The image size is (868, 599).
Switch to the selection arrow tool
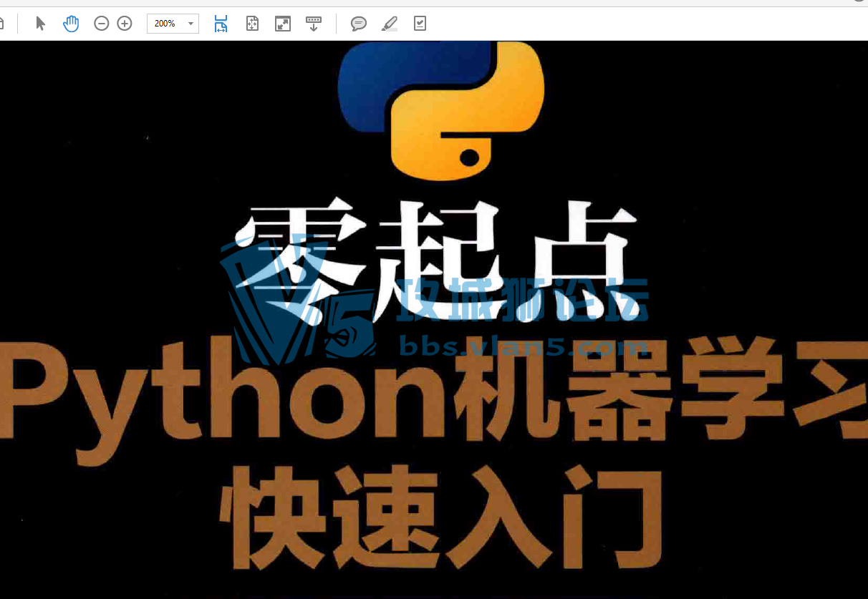tap(41, 23)
